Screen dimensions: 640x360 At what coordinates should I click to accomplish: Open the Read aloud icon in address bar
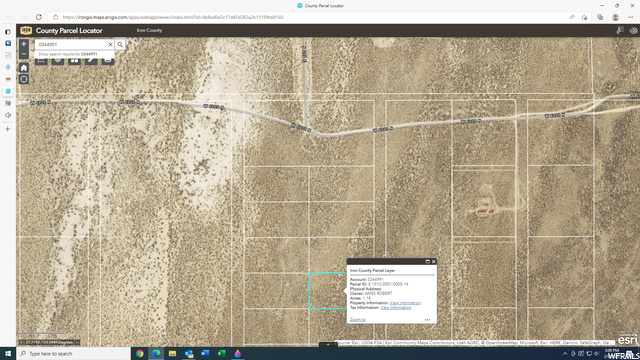click(x=572, y=17)
